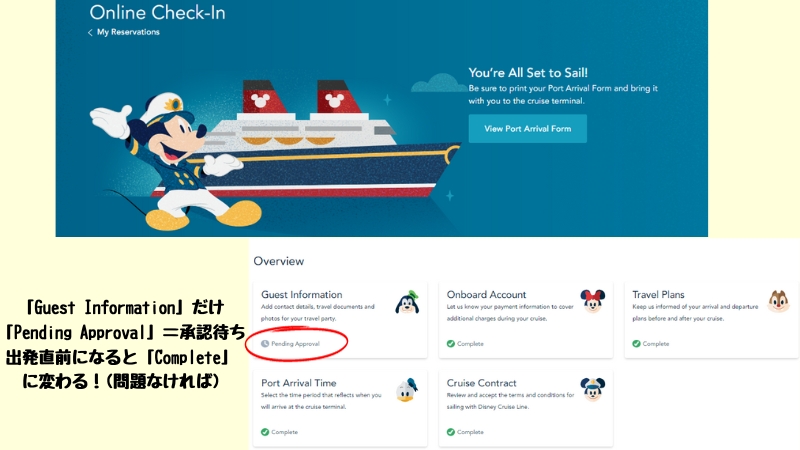Viewport: 800px width, 450px height.
Task: Open the Guest Information section title
Action: (x=302, y=294)
